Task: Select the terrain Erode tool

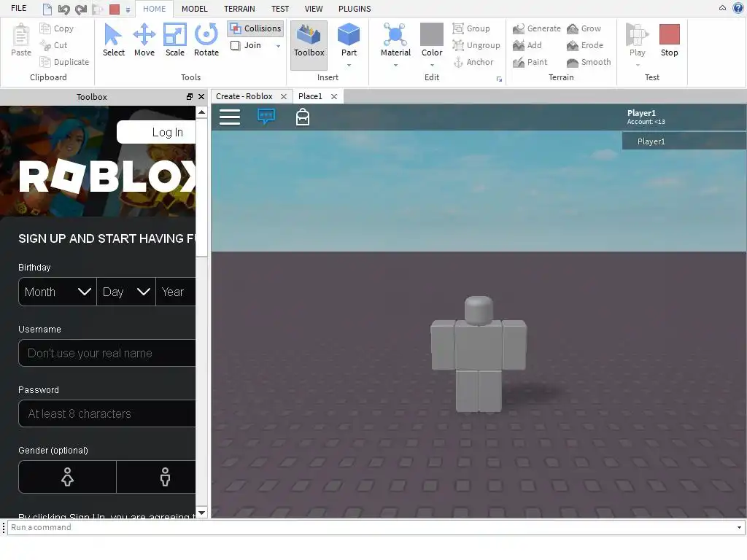Action: [x=585, y=45]
